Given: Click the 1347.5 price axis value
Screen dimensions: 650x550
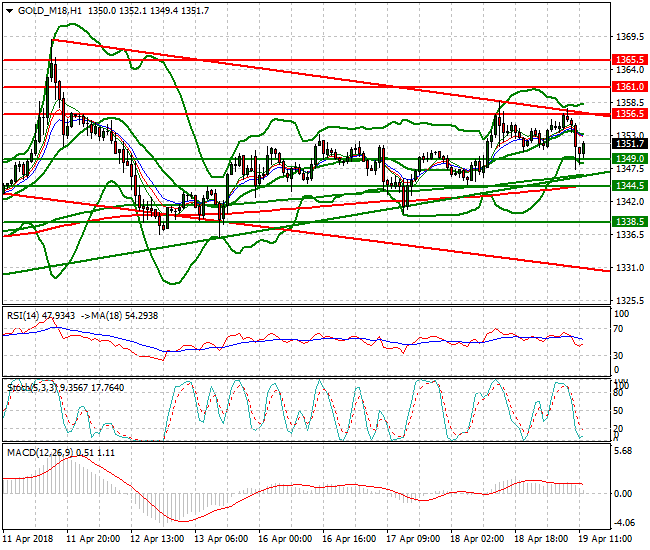Looking at the screenshot, I should tap(630, 169).
